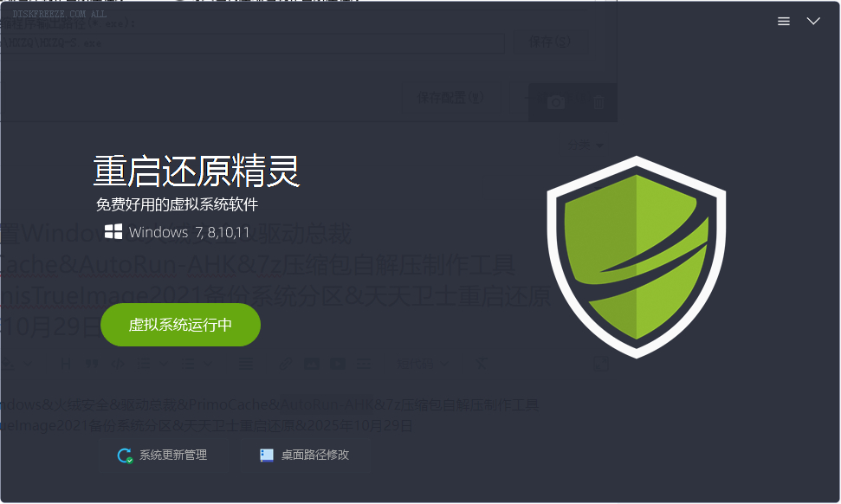Click the Windows logo icon
Viewport: 841px width, 504px height.
[113, 231]
